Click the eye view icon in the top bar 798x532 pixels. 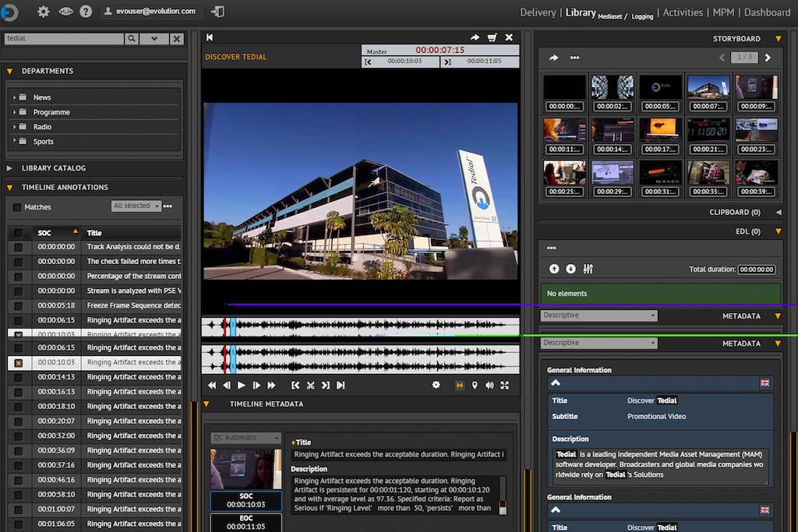pos(65,11)
